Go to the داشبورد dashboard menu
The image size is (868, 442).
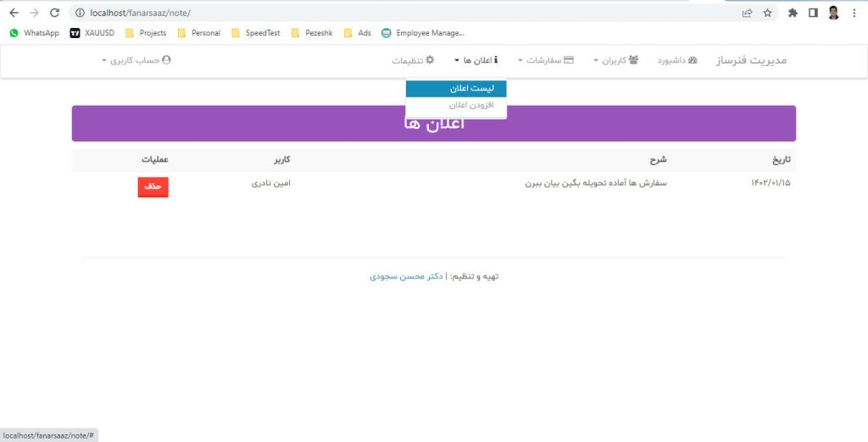coord(677,60)
